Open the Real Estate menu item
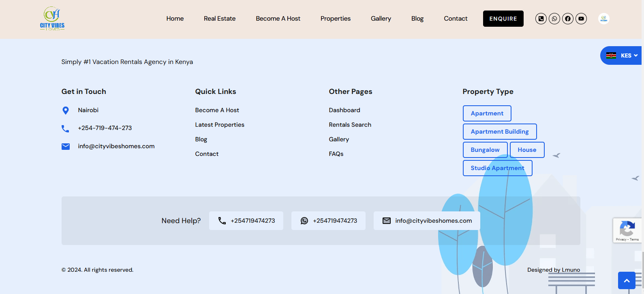The image size is (644, 294). [219, 19]
